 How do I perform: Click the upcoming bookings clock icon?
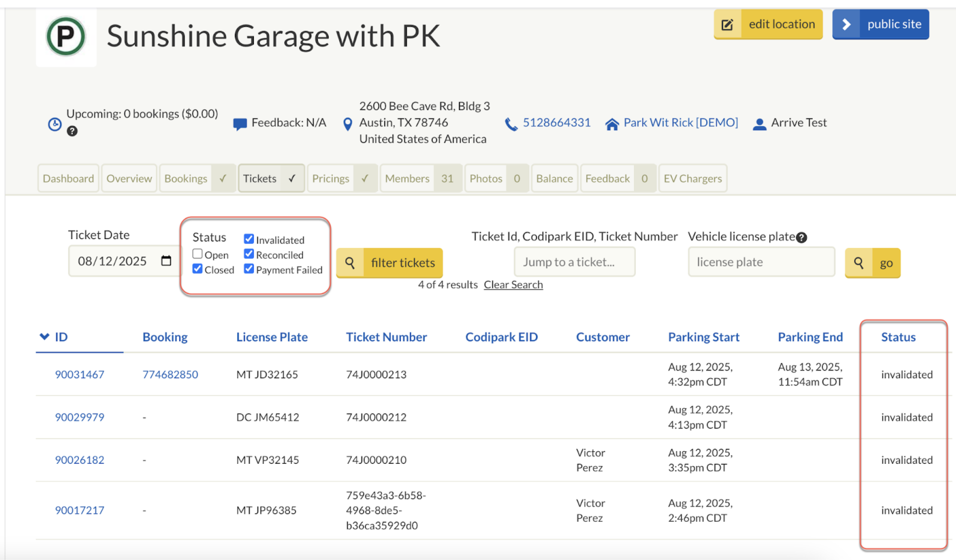click(55, 124)
